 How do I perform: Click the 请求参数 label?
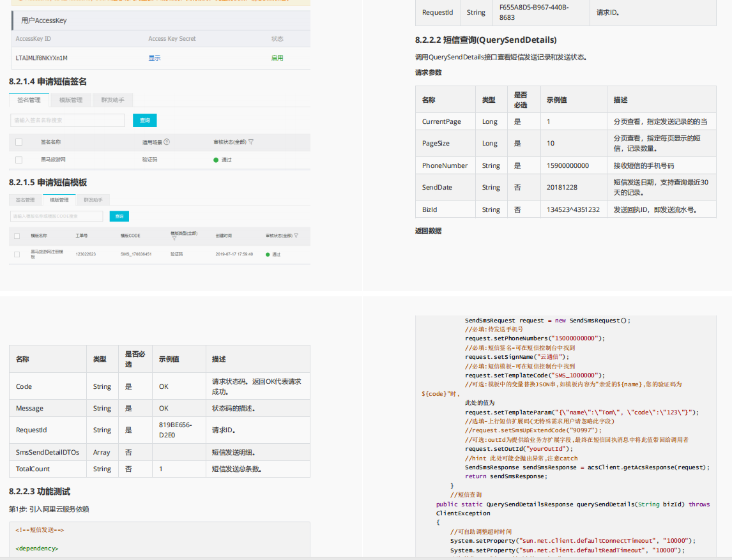pyautogui.click(x=428, y=72)
